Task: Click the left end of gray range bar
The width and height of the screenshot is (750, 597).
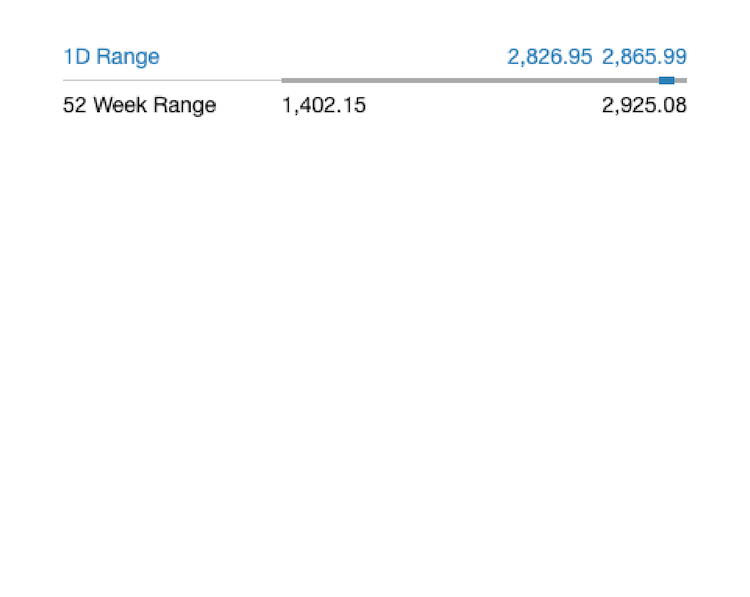Action: (x=284, y=80)
